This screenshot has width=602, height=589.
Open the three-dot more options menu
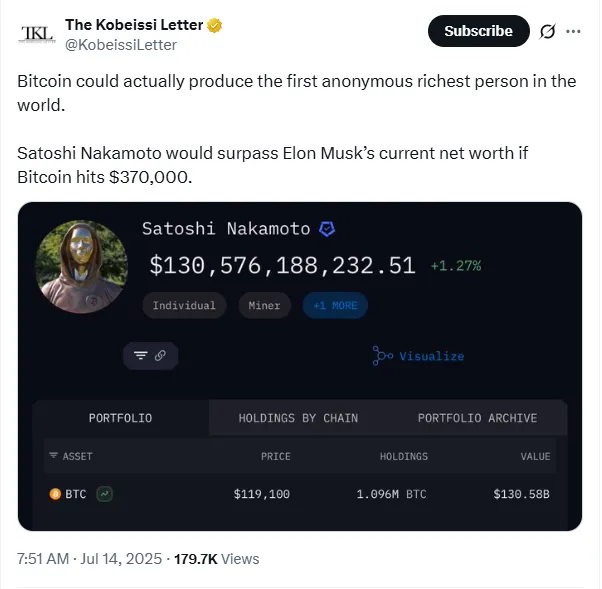tap(573, 32)
